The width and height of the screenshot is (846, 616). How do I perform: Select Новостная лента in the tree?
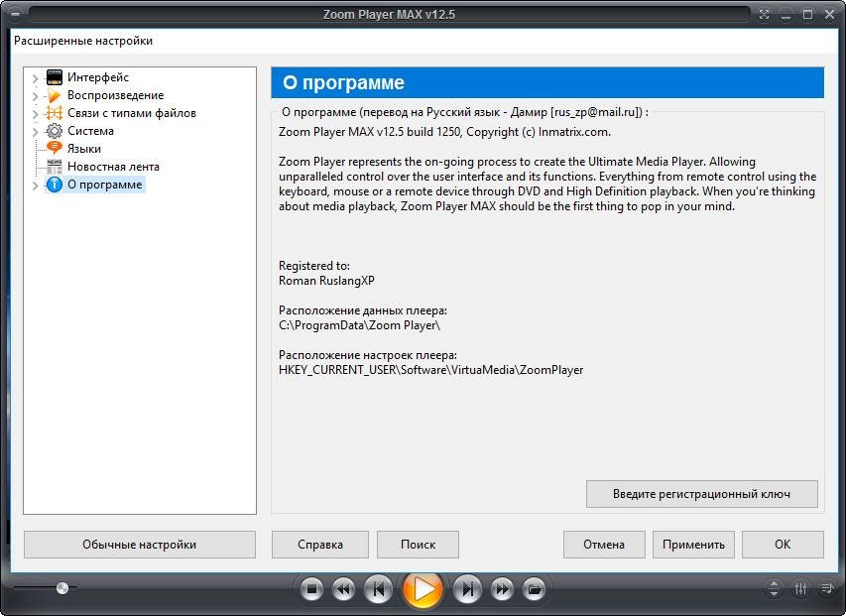click(113, 166)
